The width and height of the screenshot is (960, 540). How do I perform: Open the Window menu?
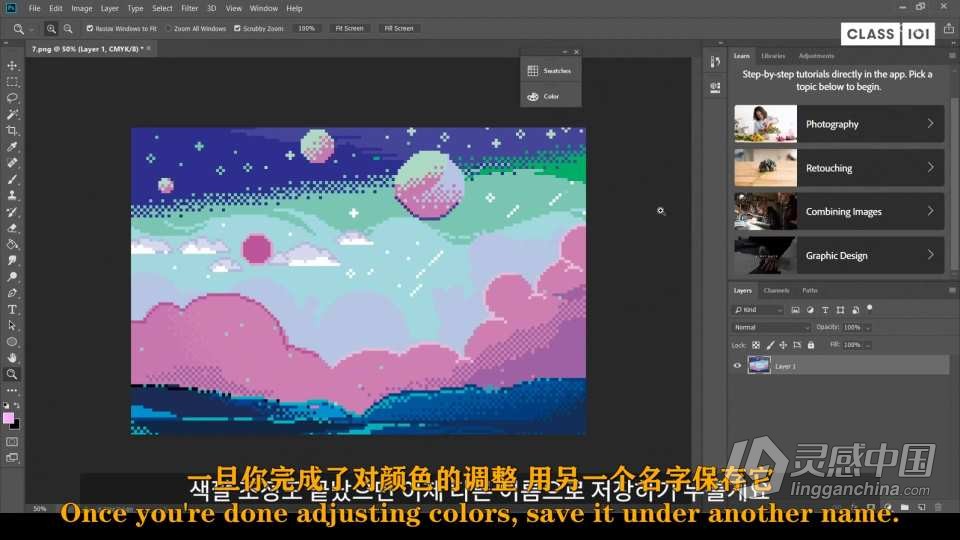click(264, 9)
